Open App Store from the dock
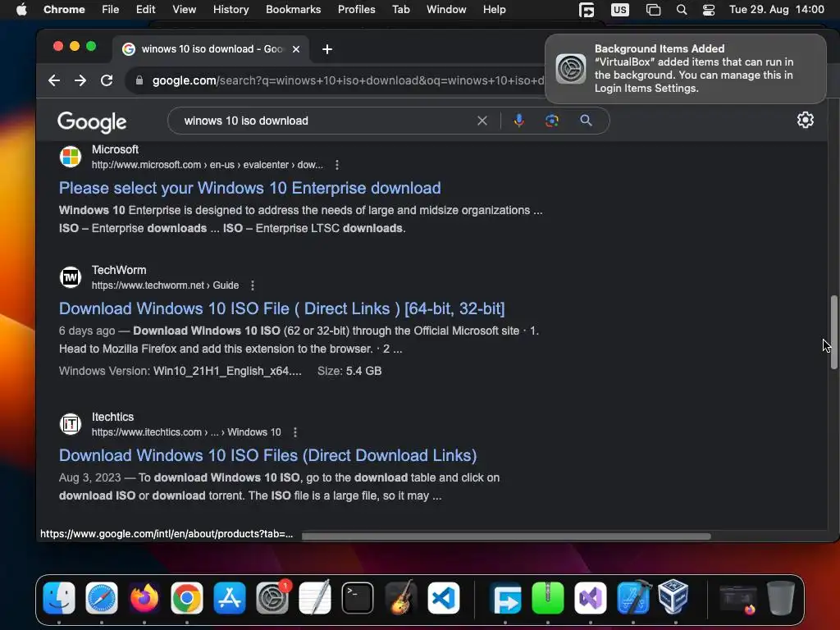Image resolution: width=840 pixels, height=630 pixels. point(230,598)
